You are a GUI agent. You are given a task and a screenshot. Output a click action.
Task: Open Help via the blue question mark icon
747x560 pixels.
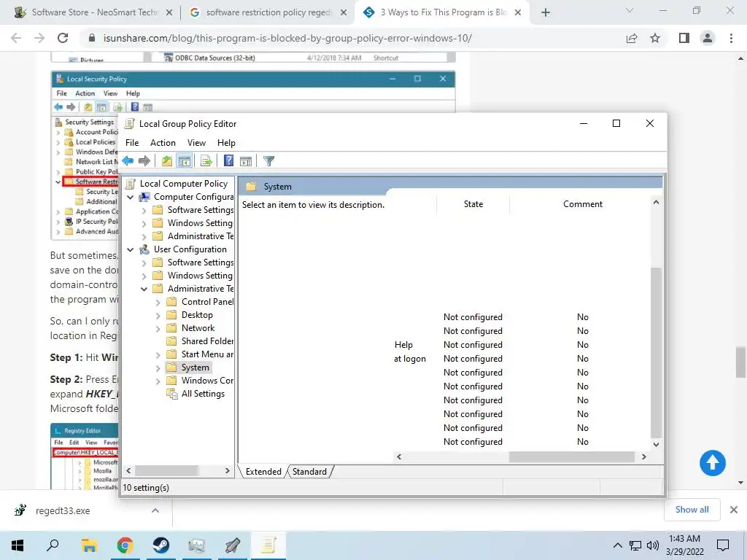click(228, 161)
